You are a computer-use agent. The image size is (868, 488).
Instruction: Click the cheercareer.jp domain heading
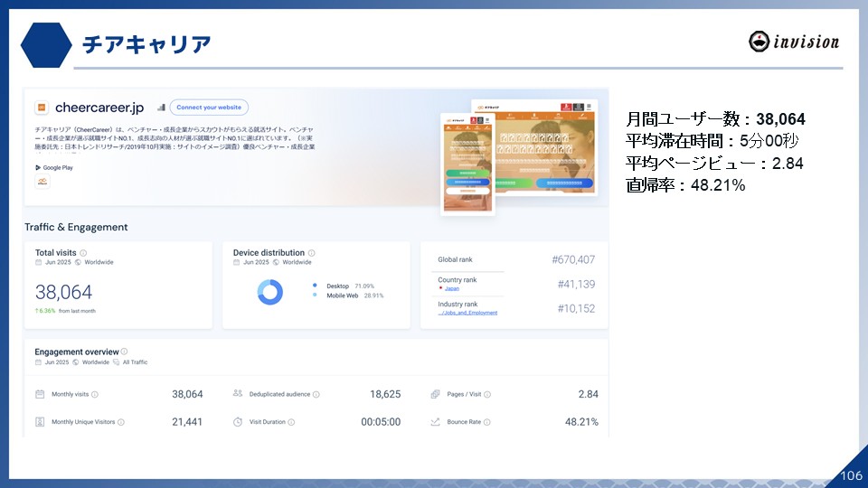click(x=99, y=108)
